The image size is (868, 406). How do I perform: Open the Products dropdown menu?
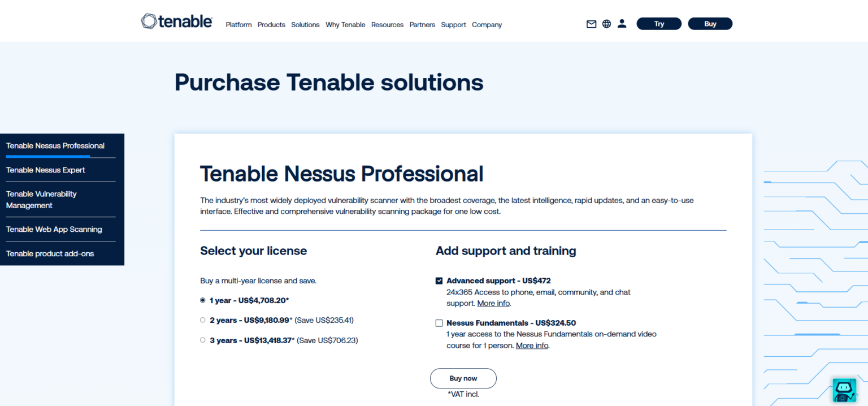pyautogui.click(x=271, y=24)
